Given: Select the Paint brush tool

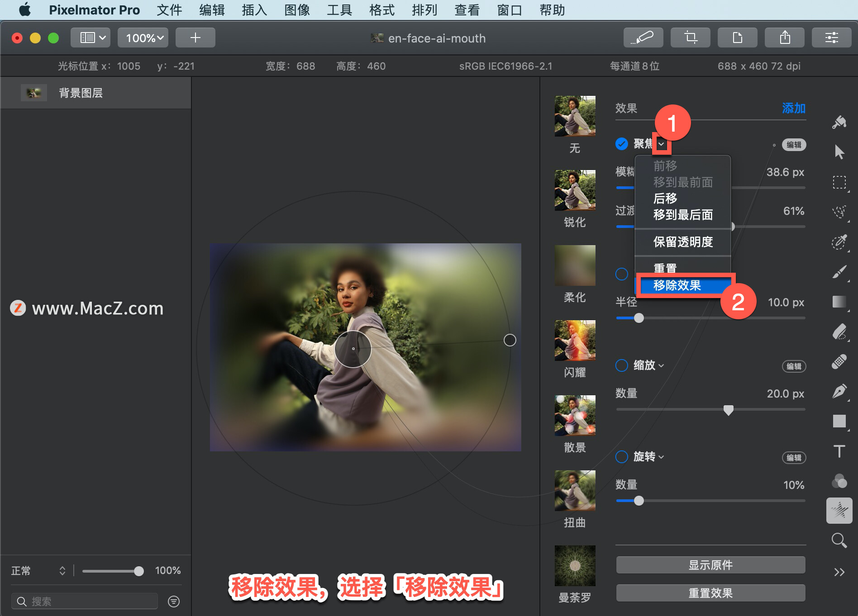Looking at the screenshot, I should (x=839, y=272).
